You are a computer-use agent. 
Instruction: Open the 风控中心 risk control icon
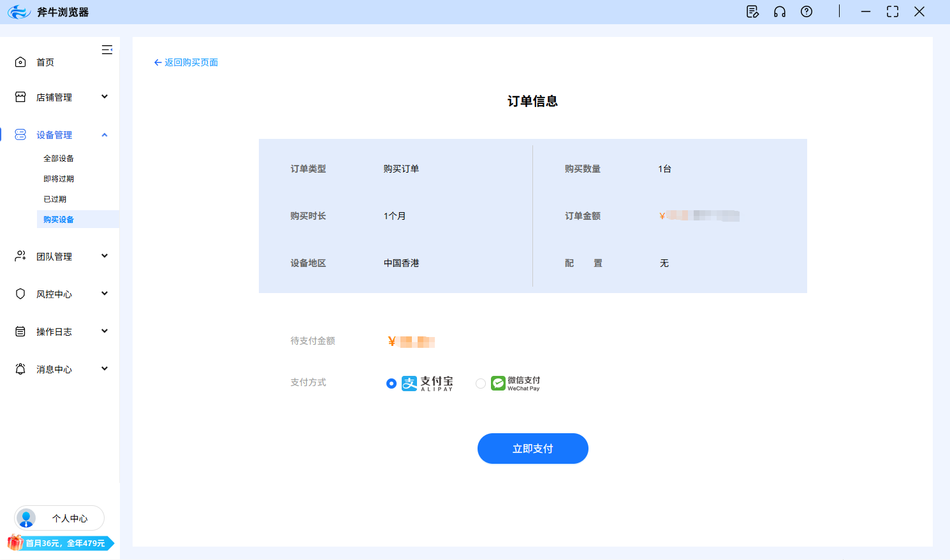click(20, 294)
